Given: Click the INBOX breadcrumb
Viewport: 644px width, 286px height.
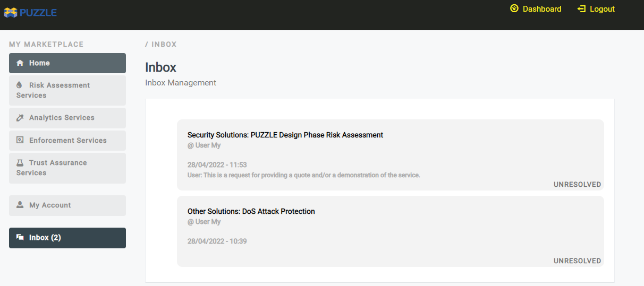Looking at the screenshot, I should point(164,45).
